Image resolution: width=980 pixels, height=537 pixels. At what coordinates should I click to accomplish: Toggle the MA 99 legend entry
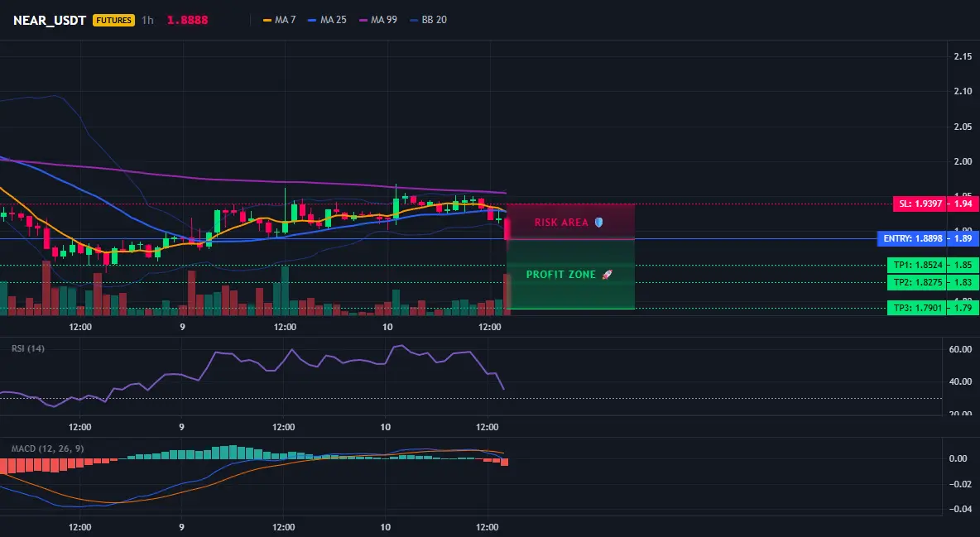[377, 20]
